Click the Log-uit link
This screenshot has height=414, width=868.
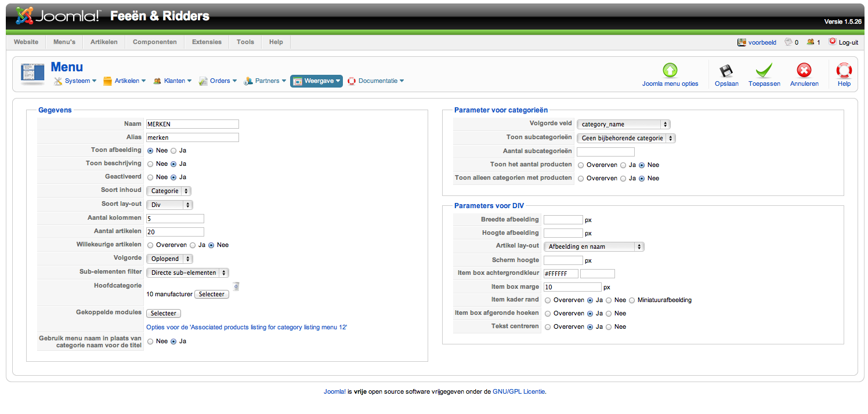[848, 42]
